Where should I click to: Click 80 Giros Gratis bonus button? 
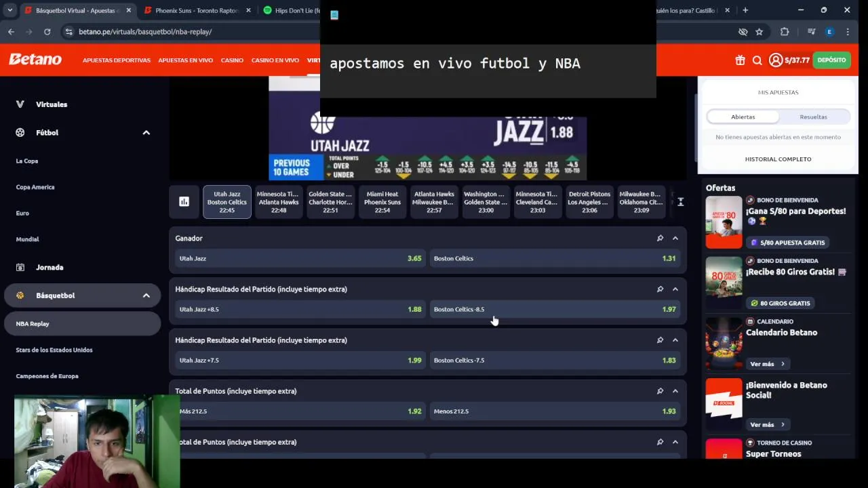(x=780, y=303)
